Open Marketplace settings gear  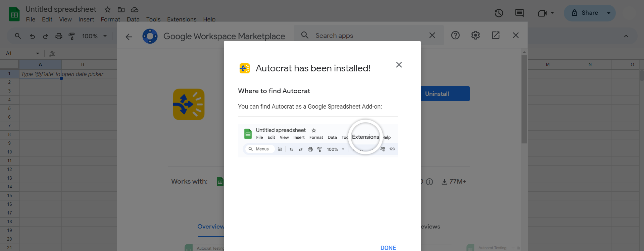click(x=476, y=35)
